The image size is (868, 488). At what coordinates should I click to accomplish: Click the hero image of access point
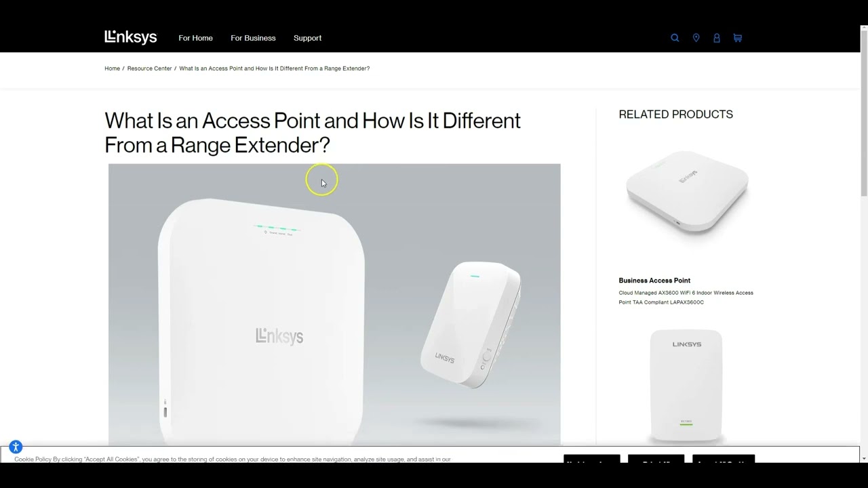[334, 304]
